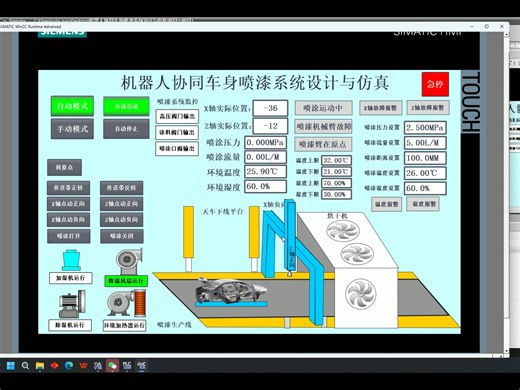Edit the temperature lower limit 21.00℃
The height and width of the screenshot is (390, 520).
tap(336, 172)
